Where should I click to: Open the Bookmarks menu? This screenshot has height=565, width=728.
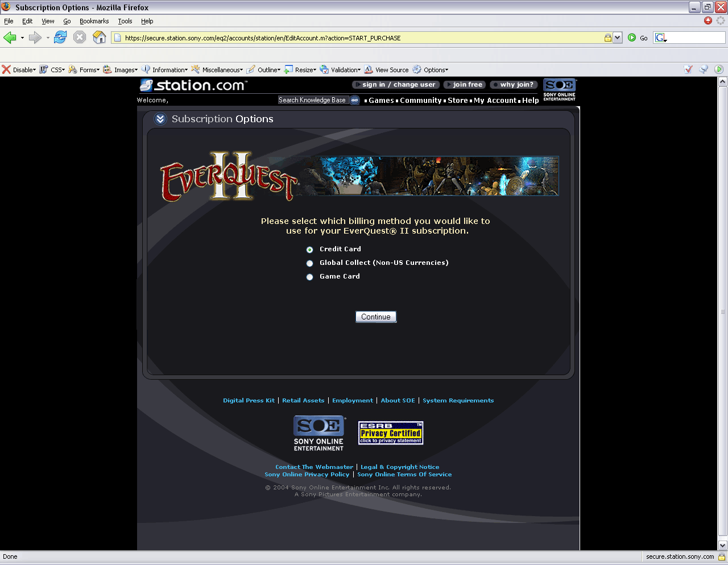[94, 21]
